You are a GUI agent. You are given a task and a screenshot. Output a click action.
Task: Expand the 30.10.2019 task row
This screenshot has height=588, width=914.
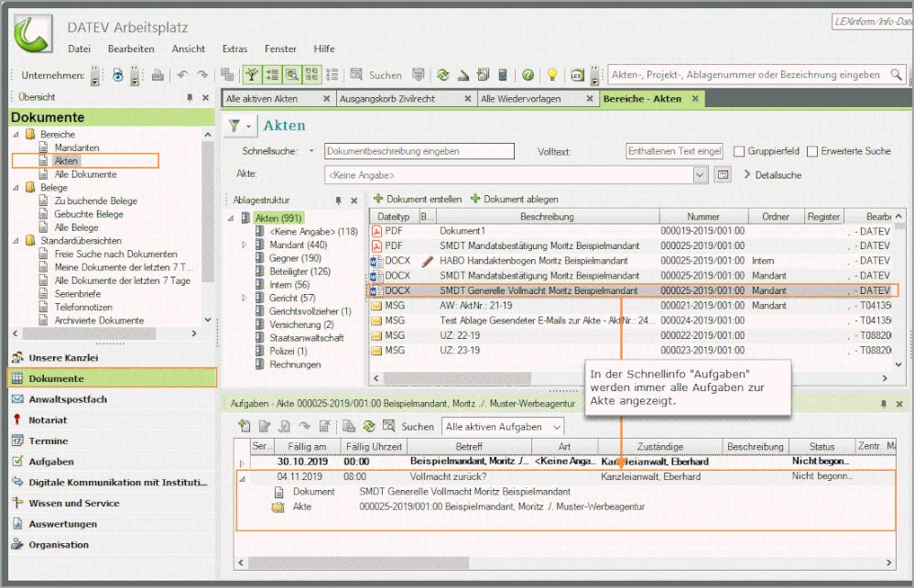(x=243, y=463)
